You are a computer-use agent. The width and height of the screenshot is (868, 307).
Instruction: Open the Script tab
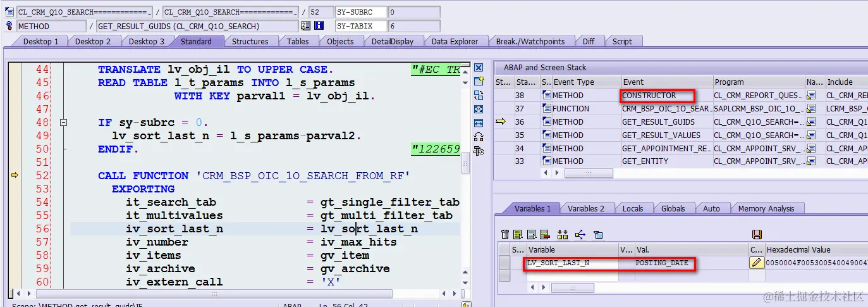point(622,41)
